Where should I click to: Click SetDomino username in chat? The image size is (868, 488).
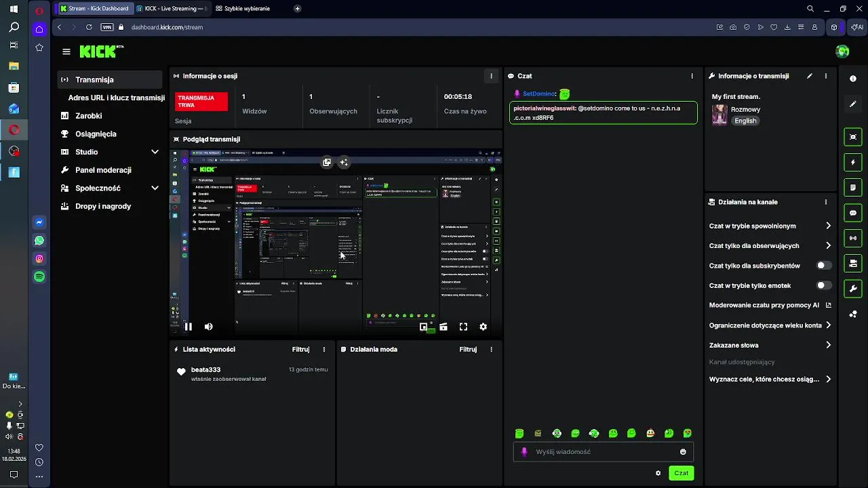pyautogui.click(x=539, y=94)
